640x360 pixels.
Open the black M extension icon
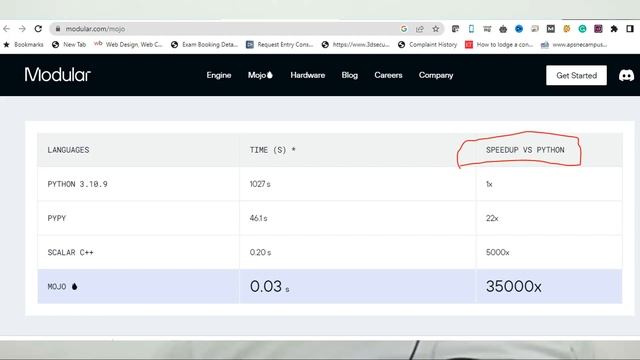click(551, 29)
